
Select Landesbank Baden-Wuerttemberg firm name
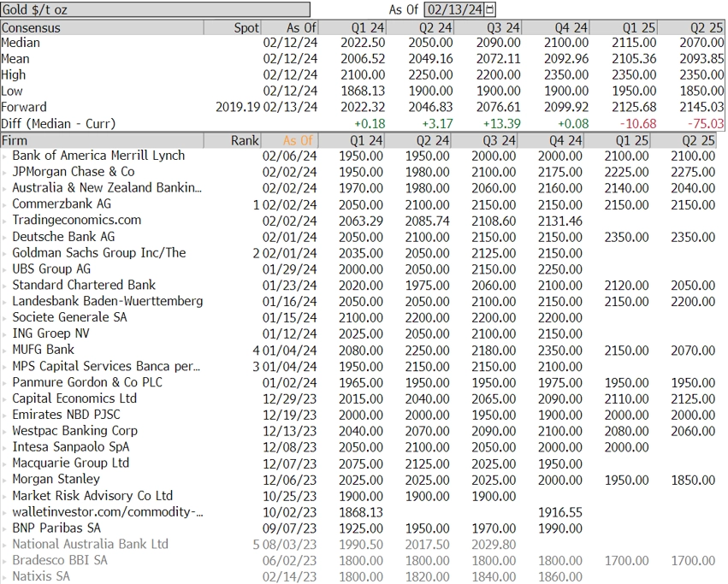pos(107,301)
